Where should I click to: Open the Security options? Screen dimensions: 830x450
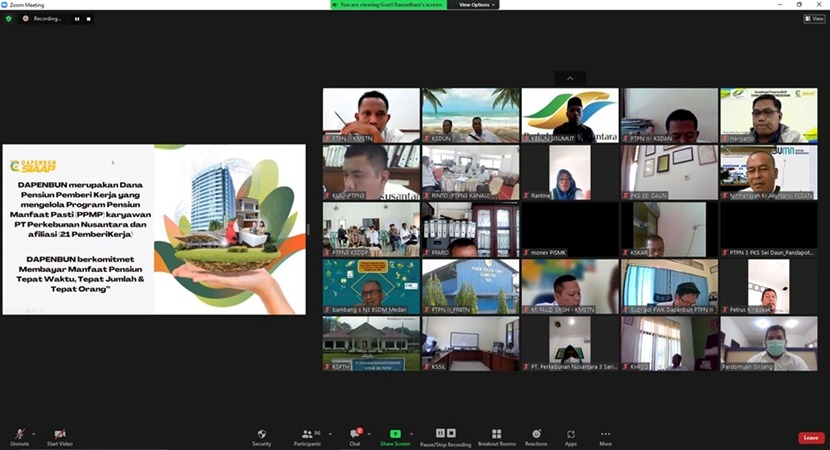[x=261, y=435]
